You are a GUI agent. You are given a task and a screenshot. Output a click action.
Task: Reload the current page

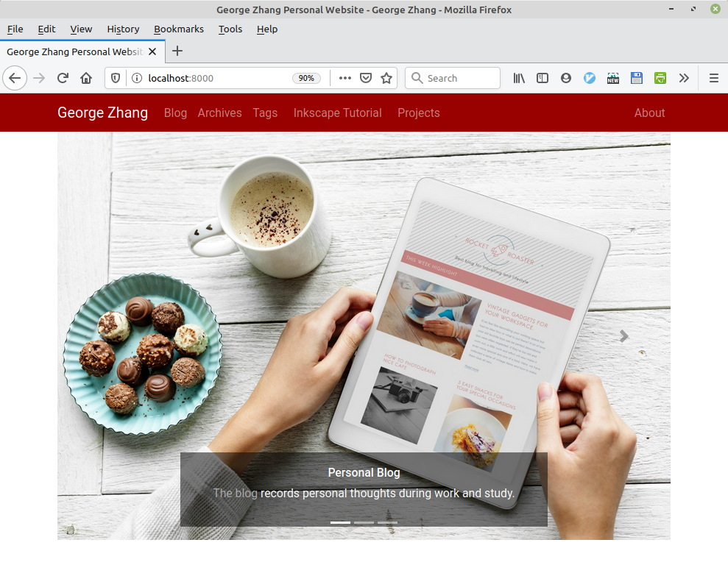(63, 78)
